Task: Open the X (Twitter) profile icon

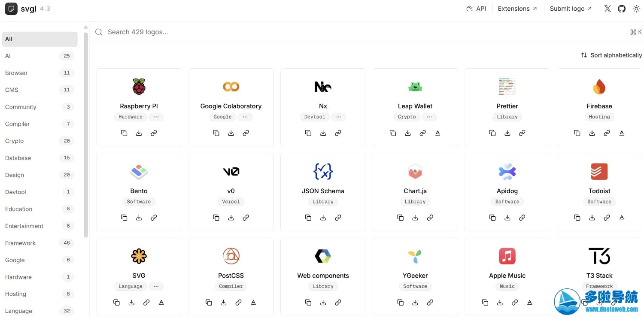Action: (x=608, y=9)
